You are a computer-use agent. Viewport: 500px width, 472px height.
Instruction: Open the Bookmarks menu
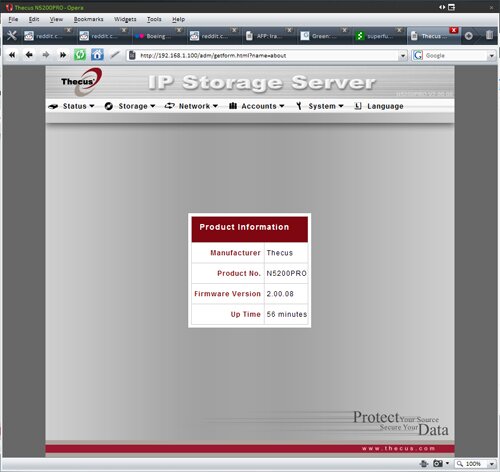pos(88,19)
